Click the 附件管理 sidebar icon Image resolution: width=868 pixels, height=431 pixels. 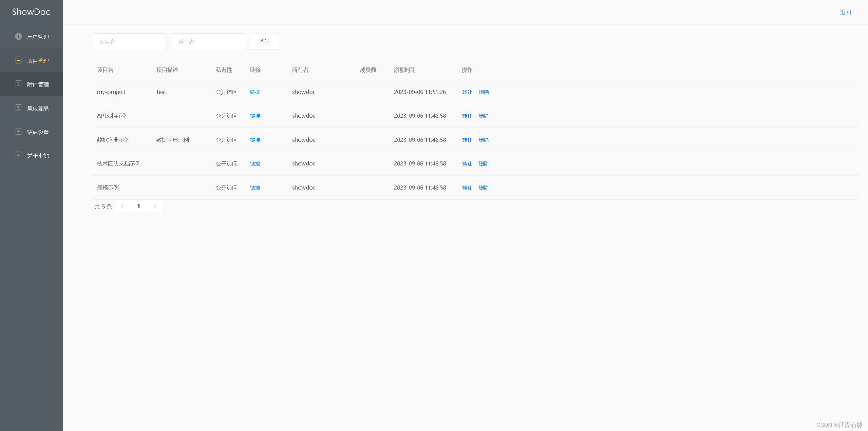(x=19, y=84)
